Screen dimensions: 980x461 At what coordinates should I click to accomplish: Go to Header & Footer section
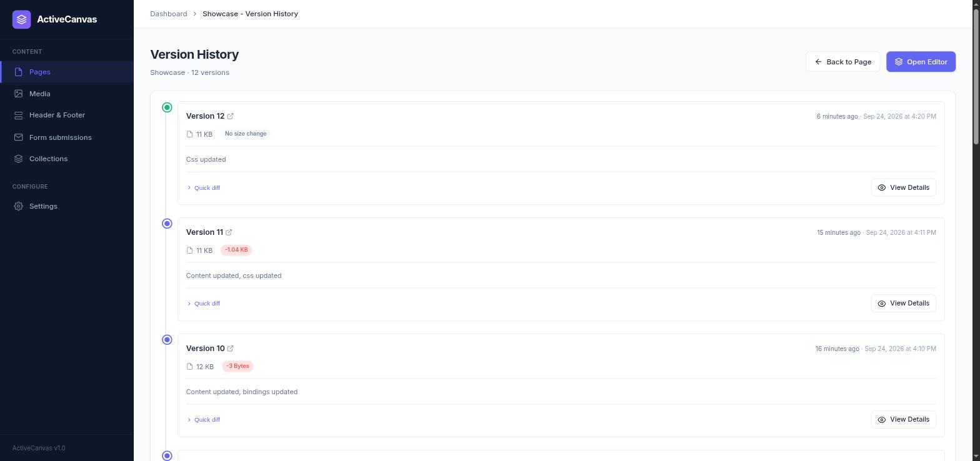[x=67, y=115]
